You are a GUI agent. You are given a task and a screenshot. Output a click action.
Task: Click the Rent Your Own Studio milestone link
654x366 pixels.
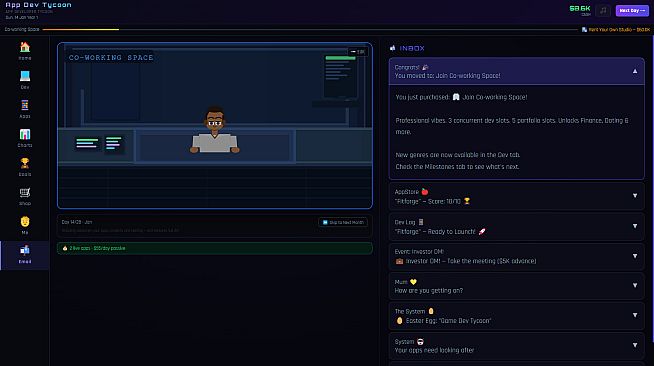(616, 30)
